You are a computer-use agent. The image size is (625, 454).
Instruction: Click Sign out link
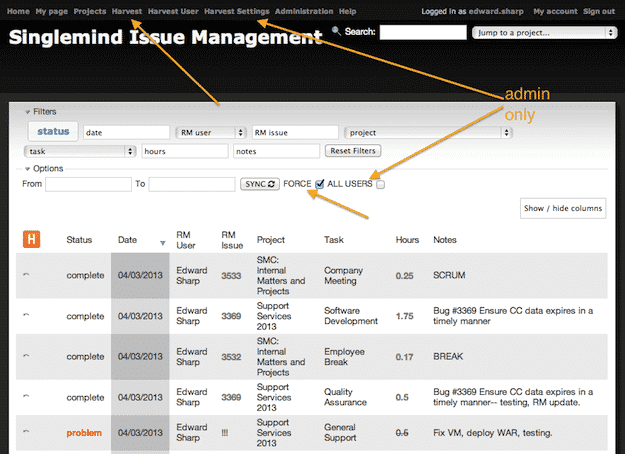click(x=599, y=12)
